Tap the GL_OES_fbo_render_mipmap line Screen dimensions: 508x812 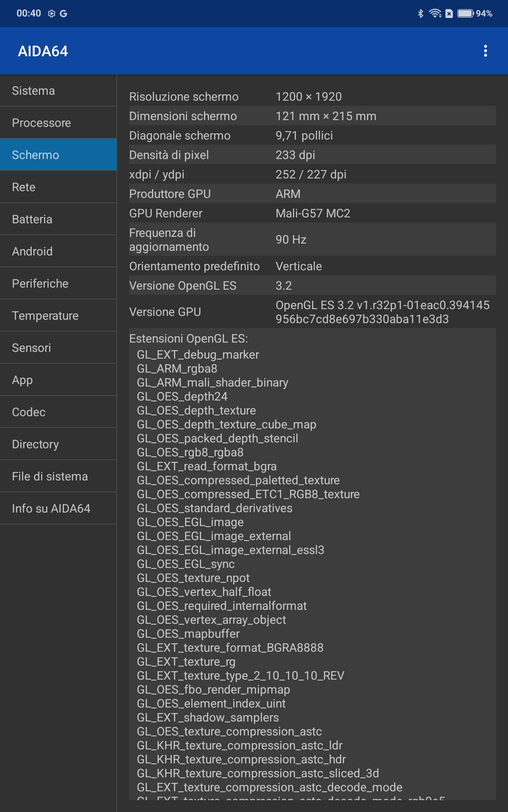click(213, 689)
